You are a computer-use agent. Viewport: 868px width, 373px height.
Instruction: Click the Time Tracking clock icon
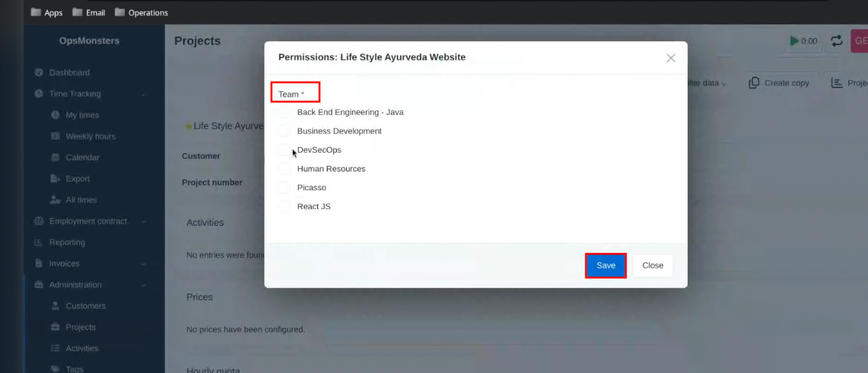39,94
